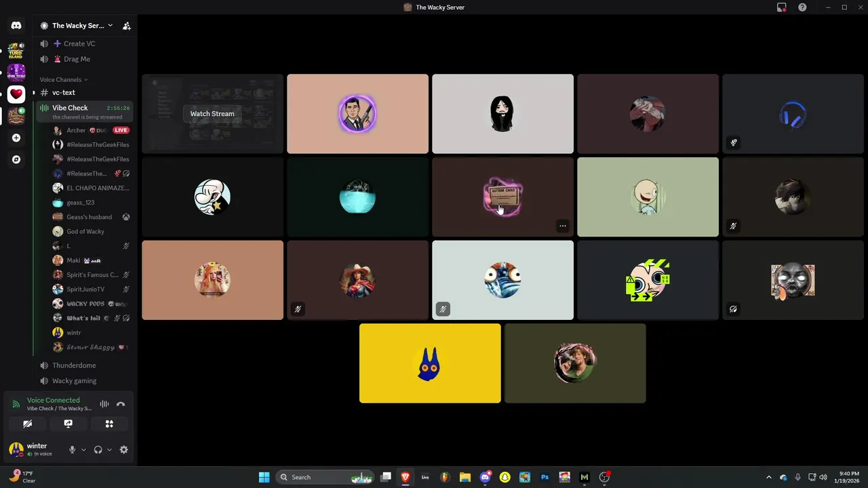This screenshot has height=488, width=868.
Task: Click the Add a Server plus icon
Action: [x=16, y=138]
